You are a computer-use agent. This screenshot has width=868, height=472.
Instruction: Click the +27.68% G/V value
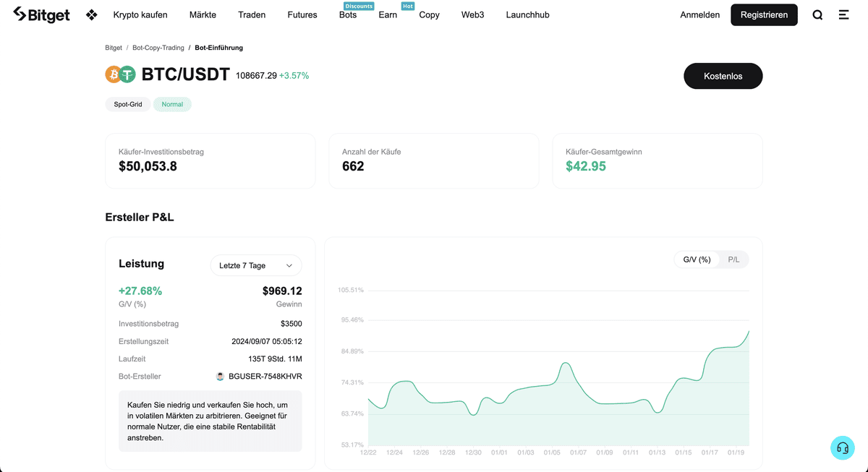coord(140,291)
